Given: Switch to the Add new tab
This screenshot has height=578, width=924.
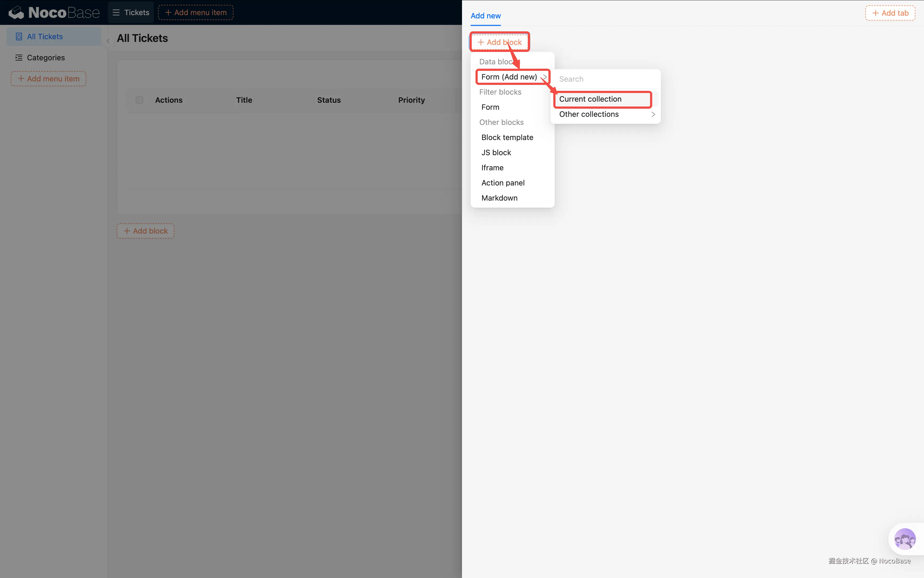Looking at the screenshot, I should (x=486, y=16).
